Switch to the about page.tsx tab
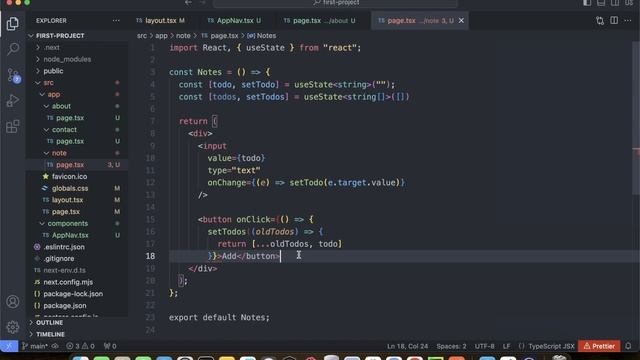Screen dimensions: 640x360 (x=319, y=20)
